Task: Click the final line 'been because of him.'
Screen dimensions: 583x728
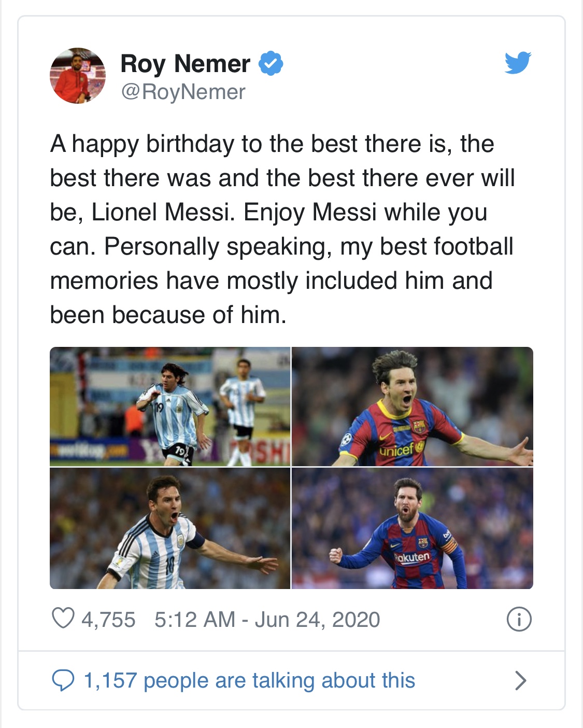Action: click(168, 315)
